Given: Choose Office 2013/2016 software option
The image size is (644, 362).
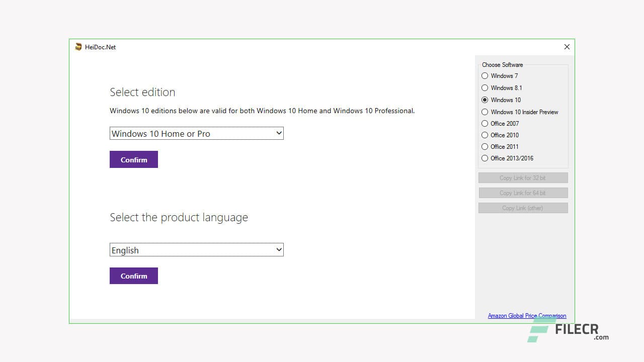Looking at the screenshot, I should click(x=485, y=158).
